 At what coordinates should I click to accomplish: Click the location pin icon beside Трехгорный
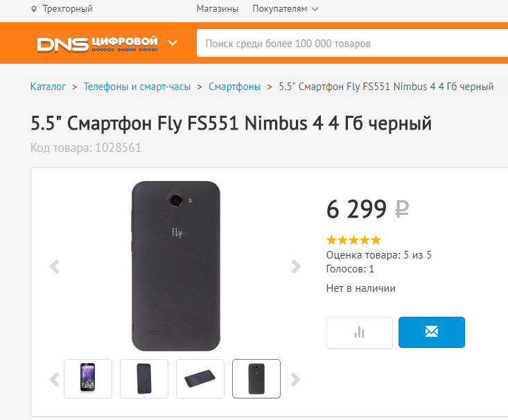(x=34, y=9)
